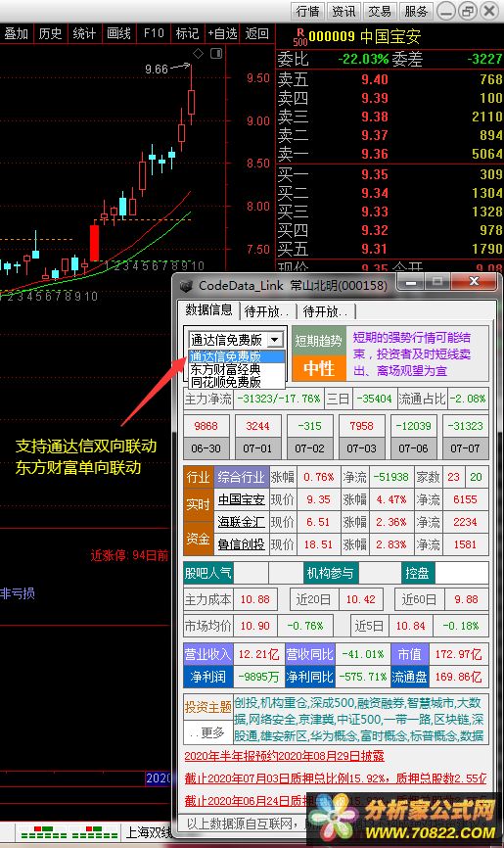504x848 pixels.
Task: Switch to the 数据信息 tab
Action: [x=208, y=309]
